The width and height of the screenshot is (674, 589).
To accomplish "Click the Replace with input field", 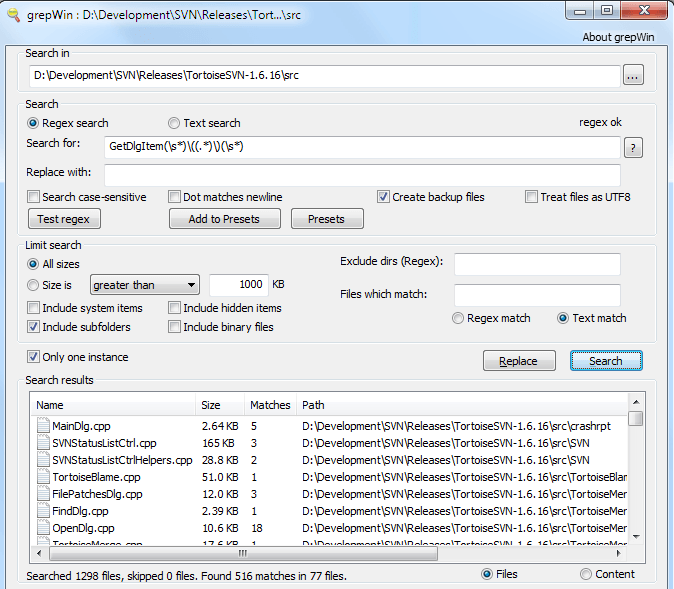I will (362, 175).
